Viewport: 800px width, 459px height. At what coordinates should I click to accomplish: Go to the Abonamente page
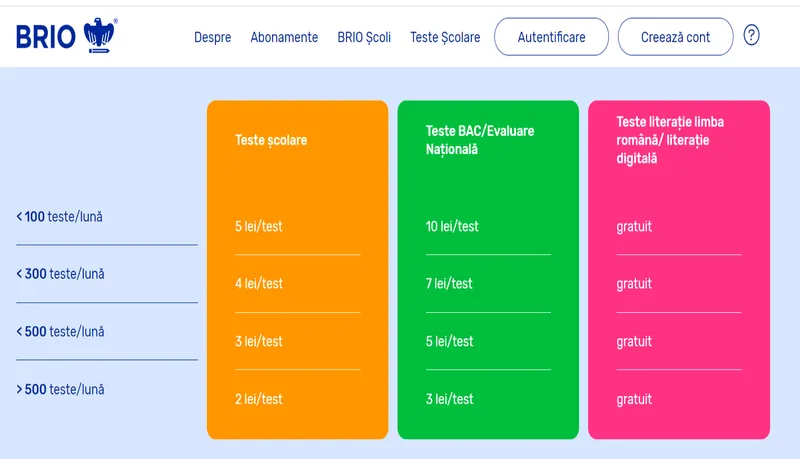point(284,37)
